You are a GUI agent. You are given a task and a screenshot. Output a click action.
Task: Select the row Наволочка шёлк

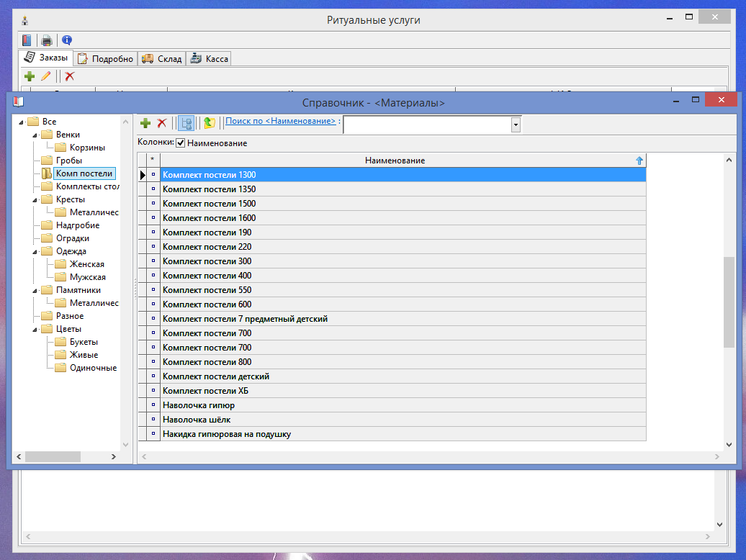403,420
